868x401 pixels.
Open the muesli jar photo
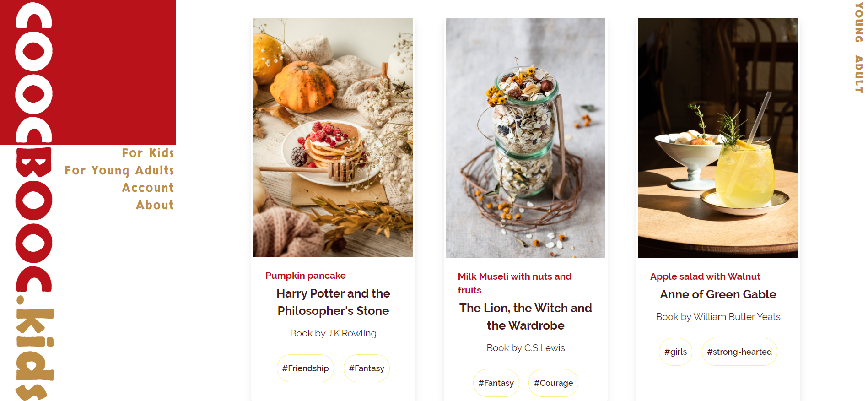525,138
